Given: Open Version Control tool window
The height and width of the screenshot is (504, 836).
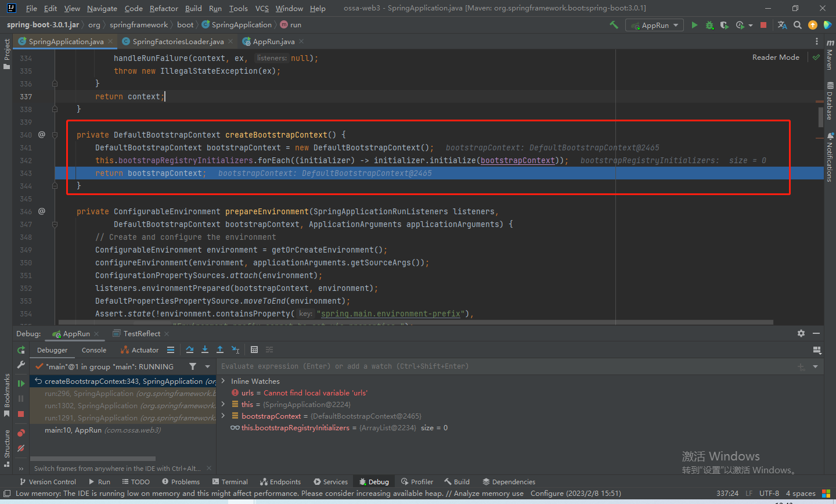Looking at the screenshot, I should 48,481.
